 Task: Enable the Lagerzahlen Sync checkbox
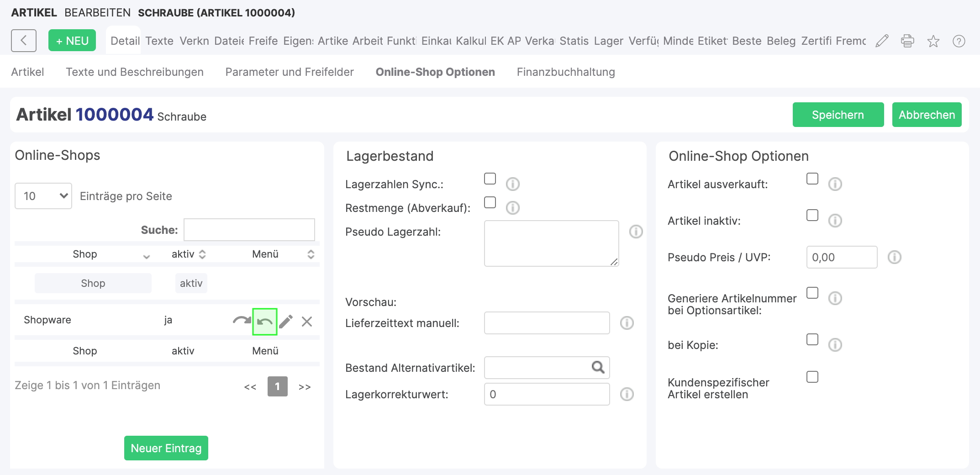[490, 179]
